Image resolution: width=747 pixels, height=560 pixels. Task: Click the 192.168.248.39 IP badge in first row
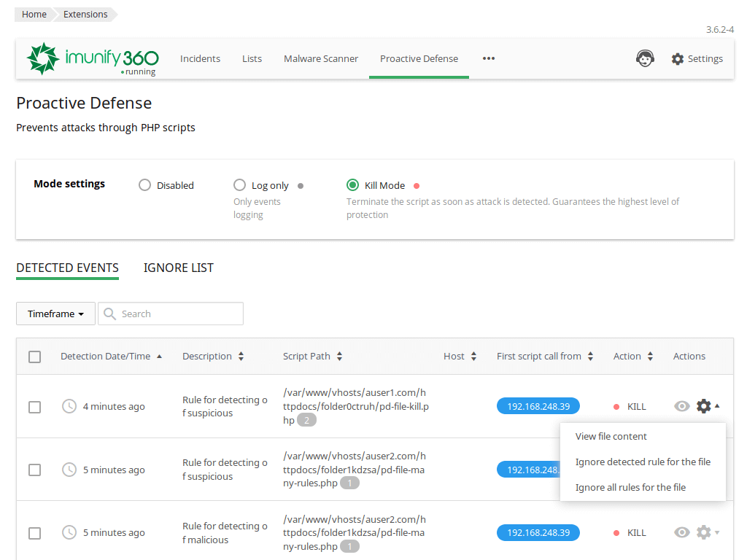click(538, 406)
